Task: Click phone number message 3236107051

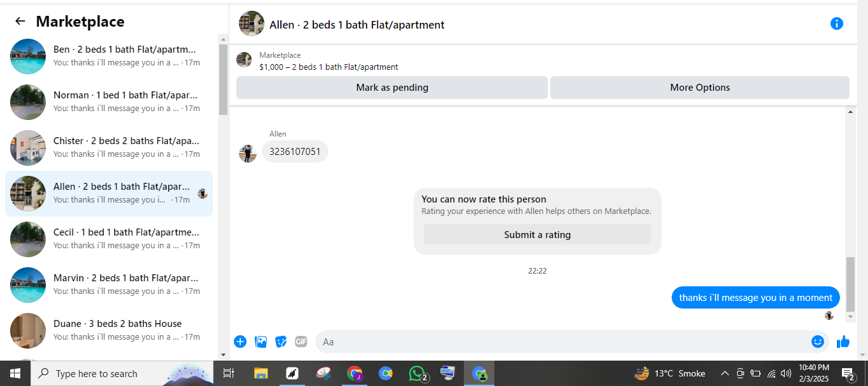Action: tap(295, 152)
